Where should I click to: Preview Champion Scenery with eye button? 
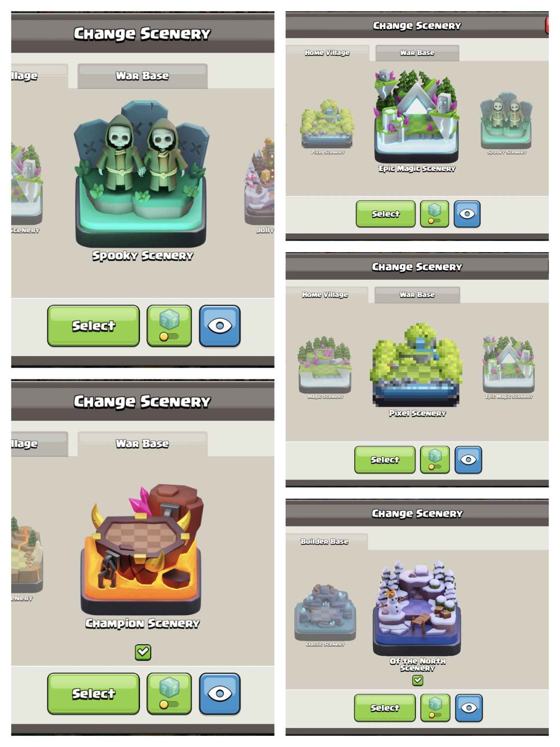pos(220,694)
